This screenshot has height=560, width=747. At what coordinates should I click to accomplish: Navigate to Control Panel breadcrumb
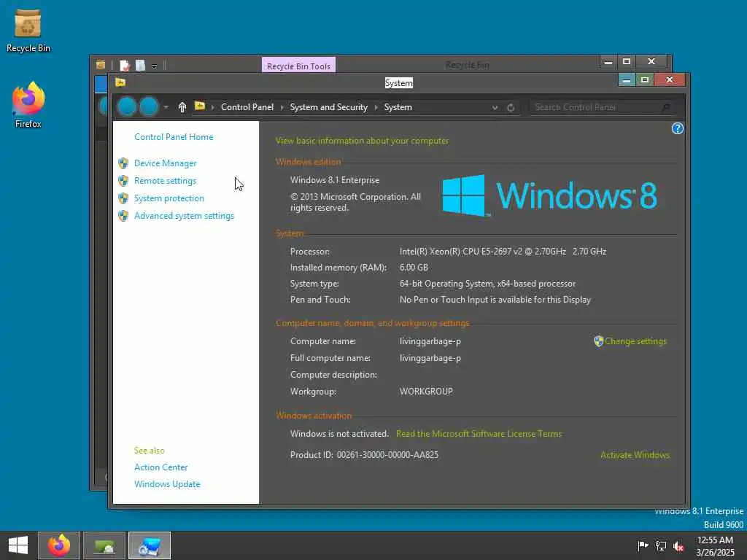[247, 107]
